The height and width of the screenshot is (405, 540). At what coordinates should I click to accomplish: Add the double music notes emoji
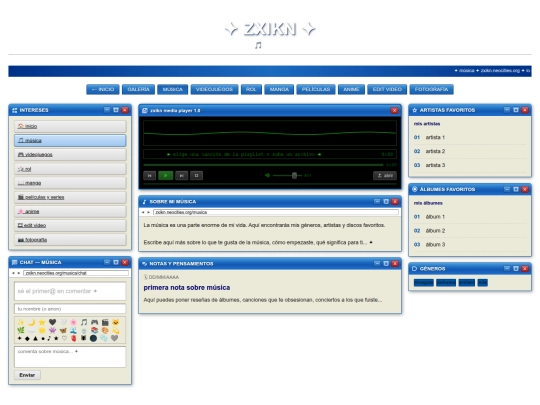84,322
